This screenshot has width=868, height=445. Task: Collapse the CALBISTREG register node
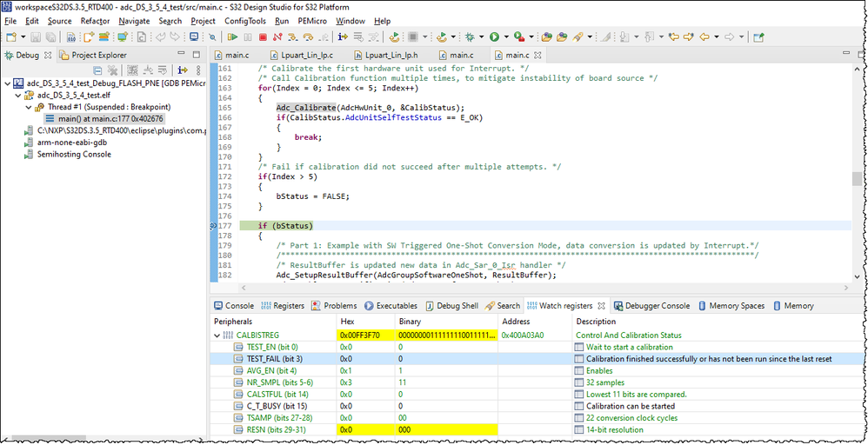point(217,335)
